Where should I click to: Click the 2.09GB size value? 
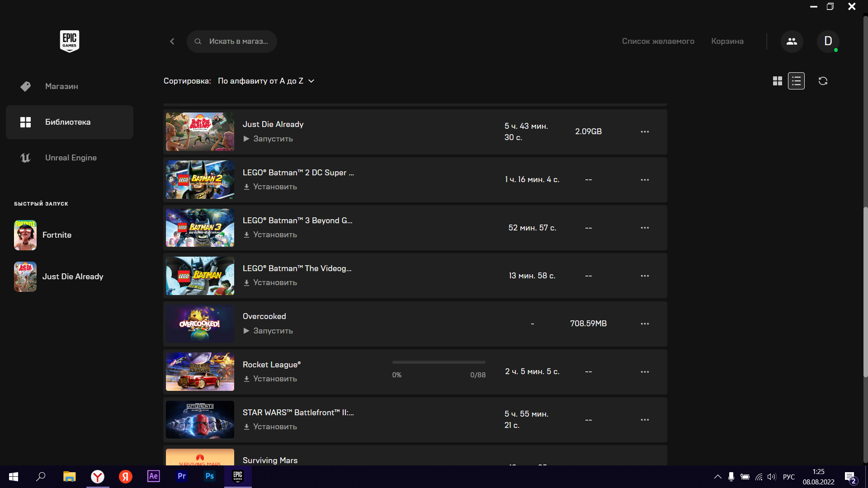click(x=588, y=131)
